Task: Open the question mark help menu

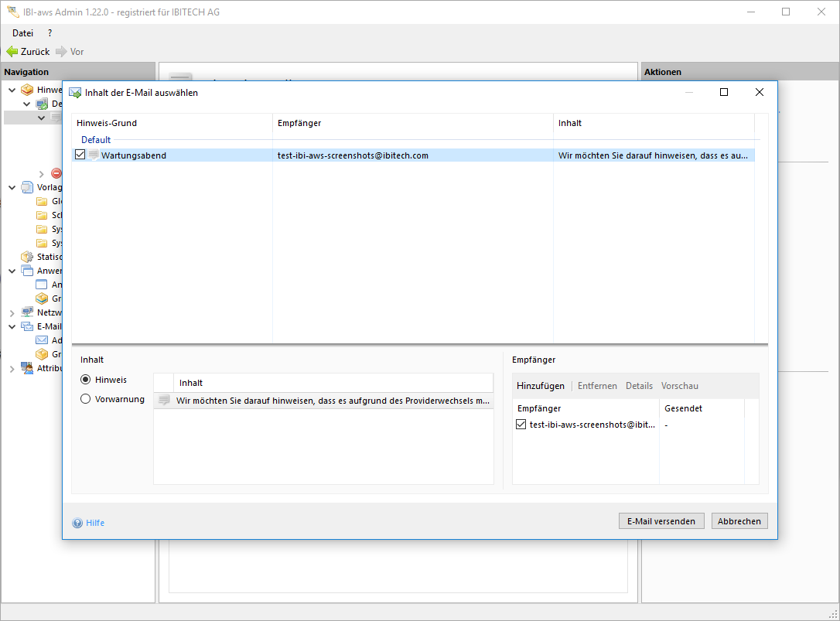Action: (50, 33)
